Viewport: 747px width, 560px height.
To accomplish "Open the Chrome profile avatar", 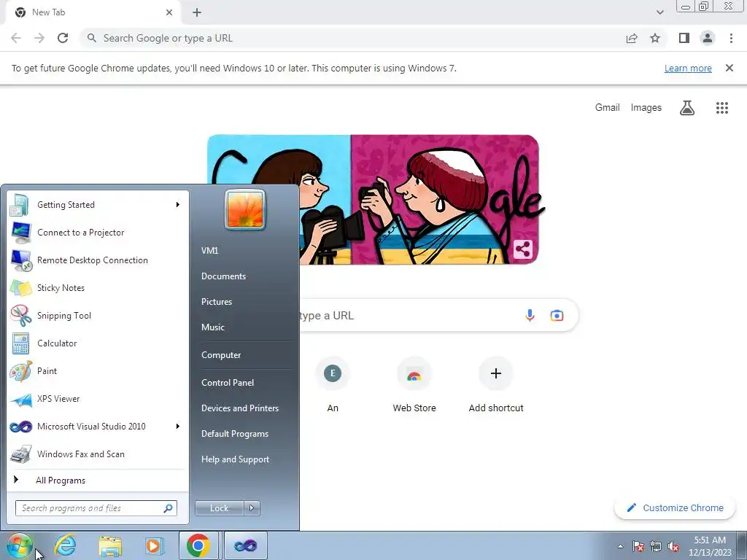I will pos(708,38).
